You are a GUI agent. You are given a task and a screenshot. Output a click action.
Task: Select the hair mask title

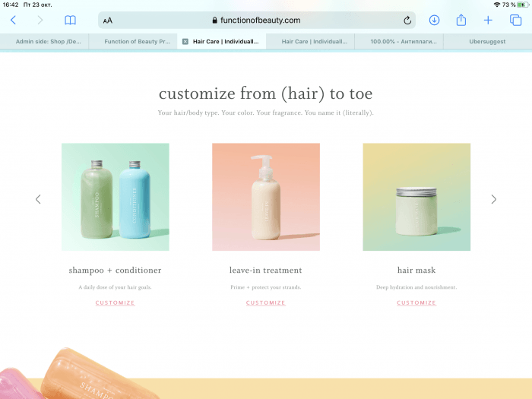click(x=416, y=270)
